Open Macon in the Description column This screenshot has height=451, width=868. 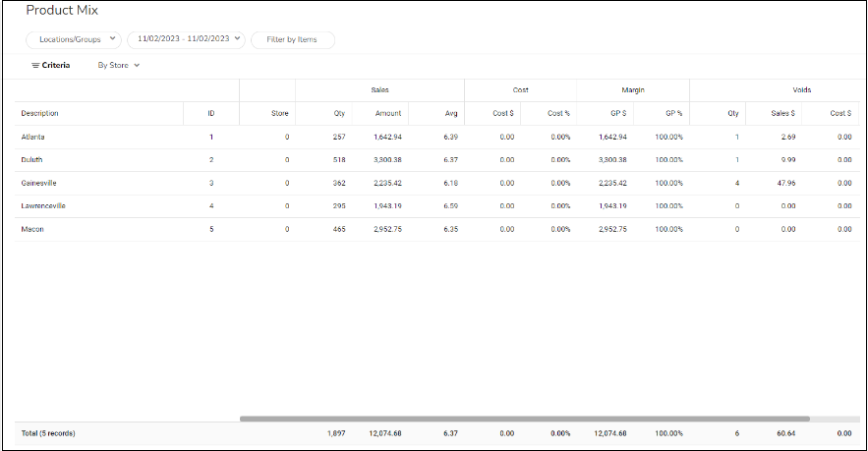coord(32,229)
